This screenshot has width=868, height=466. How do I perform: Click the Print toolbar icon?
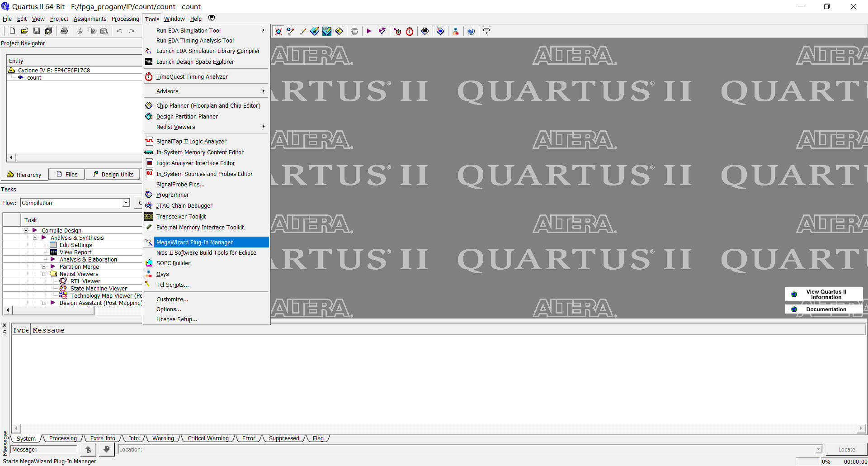[x=64, y=31]
